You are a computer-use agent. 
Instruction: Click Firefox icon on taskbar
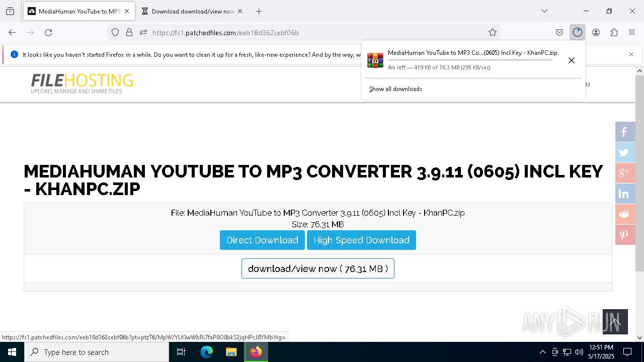point(256,352)
